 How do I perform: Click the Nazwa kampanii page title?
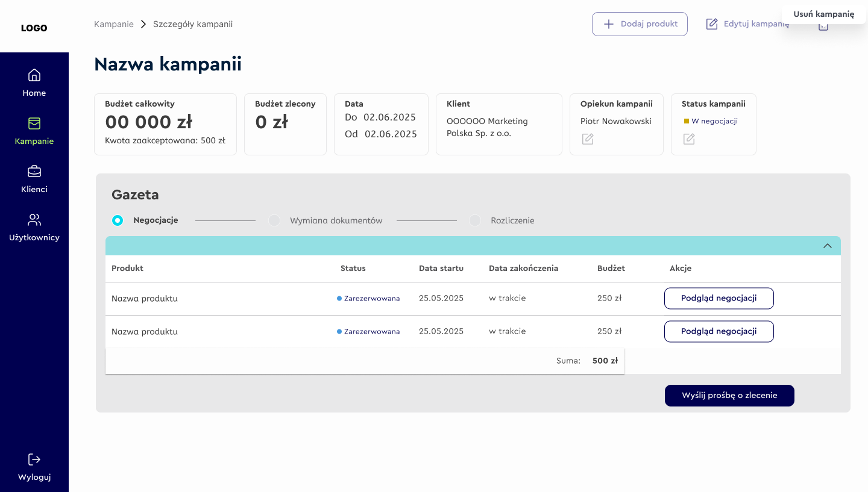(168, 64)
